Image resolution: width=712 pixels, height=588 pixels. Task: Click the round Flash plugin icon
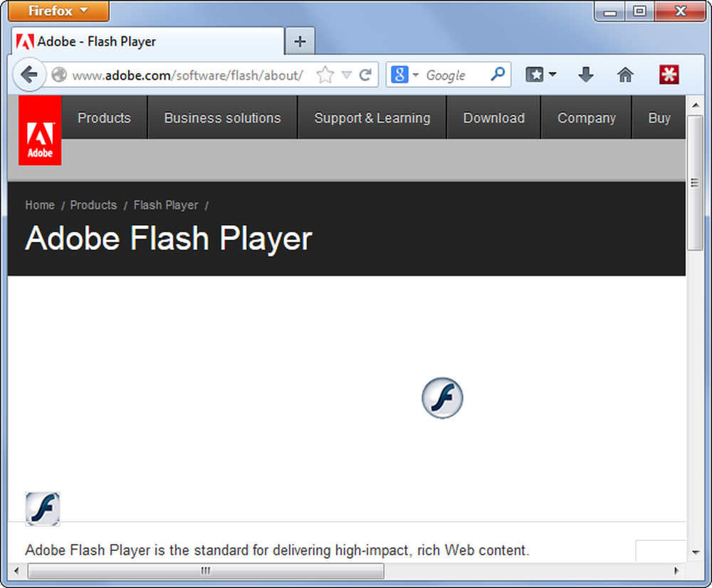[442, 398]
